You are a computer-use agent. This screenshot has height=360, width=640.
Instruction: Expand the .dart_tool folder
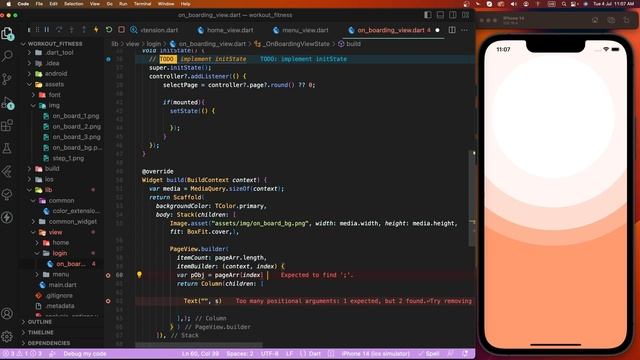click(60, 53)
